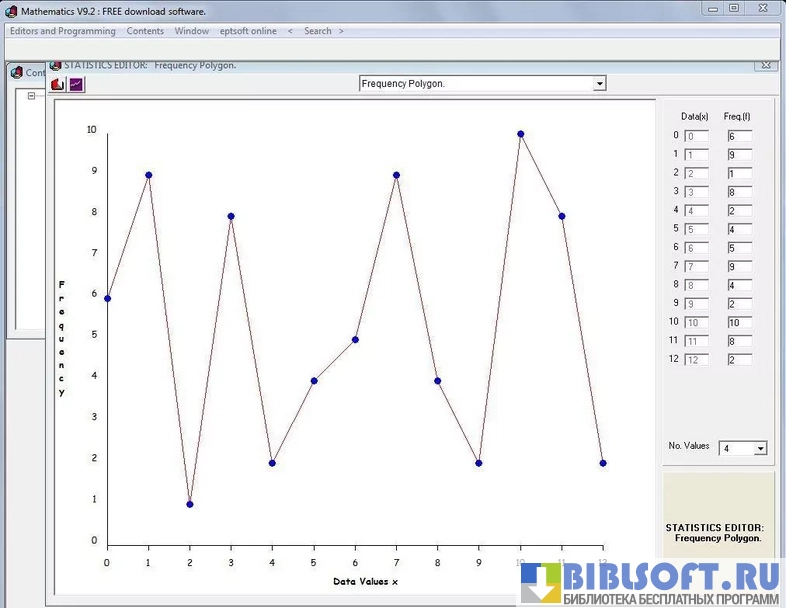Click the Mathematics app icon in the title bar
786x608 pixels.
coord(12,12)
